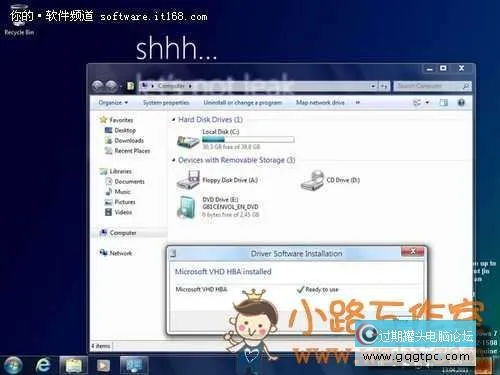Click the Forward navigation arrow in Explorer

click(x=111, y=86)
